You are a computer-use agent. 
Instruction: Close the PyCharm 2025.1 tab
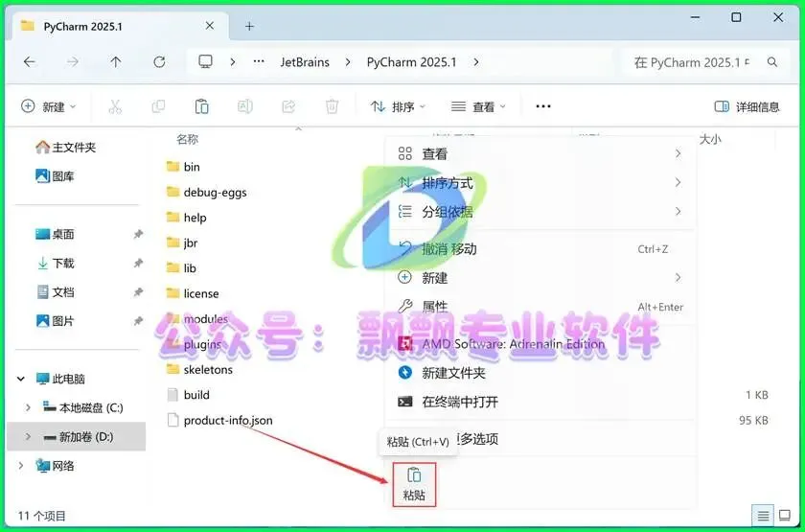click(210, 26)
